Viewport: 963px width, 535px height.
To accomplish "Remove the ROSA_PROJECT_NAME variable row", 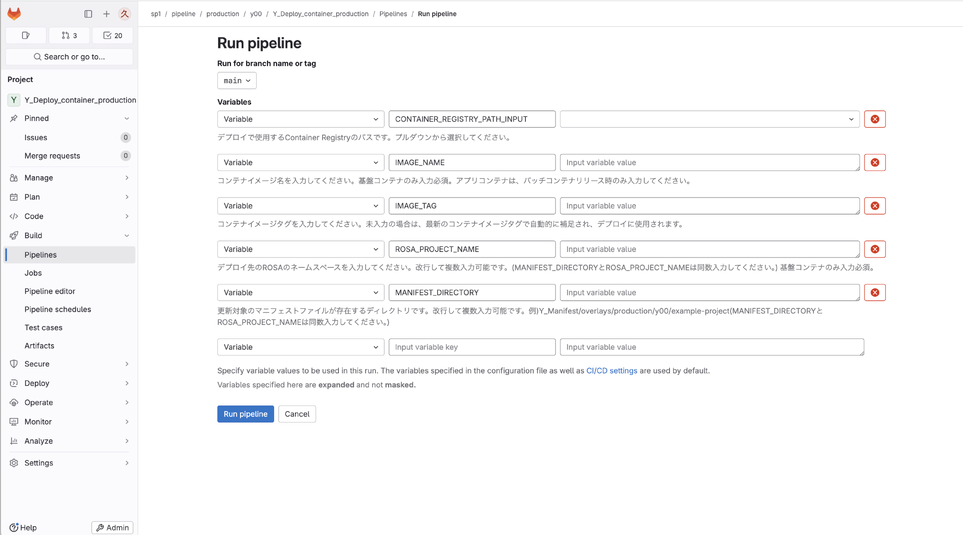I will [x=875, y=249].
